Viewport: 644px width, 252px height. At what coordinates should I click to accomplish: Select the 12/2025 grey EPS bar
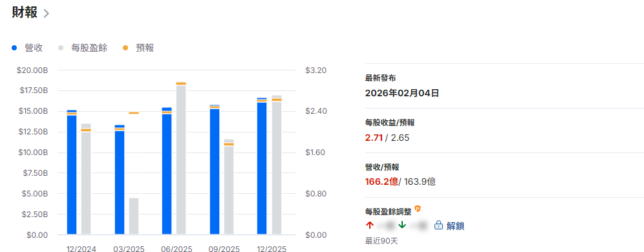(x=276, y=165)
